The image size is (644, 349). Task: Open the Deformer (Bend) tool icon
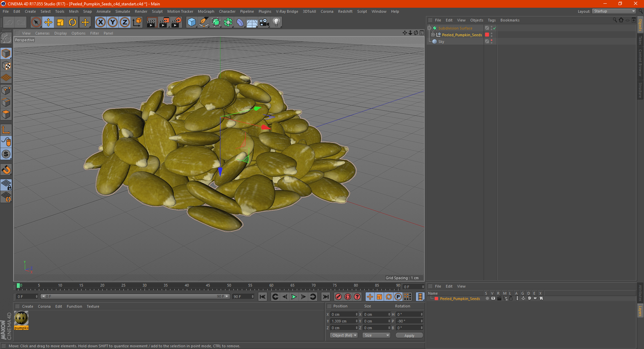pyautogui.click(x=240, y=22)
